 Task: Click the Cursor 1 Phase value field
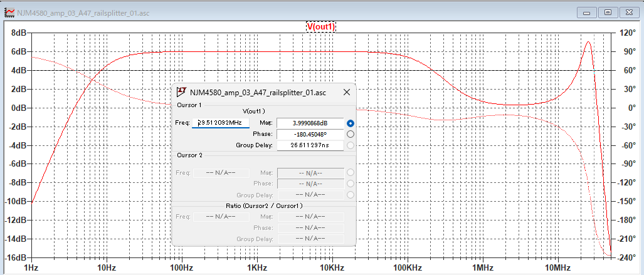click(310, 134)
